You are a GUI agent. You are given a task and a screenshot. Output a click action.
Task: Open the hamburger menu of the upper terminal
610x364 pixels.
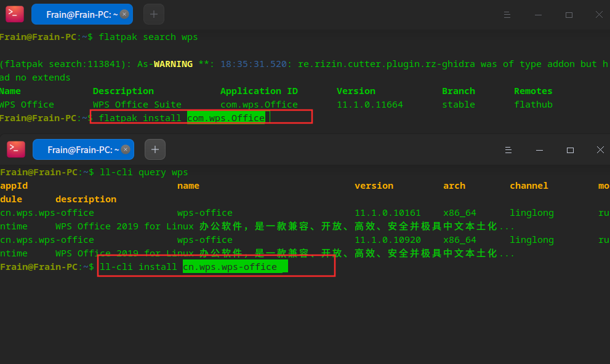(507, 15)
